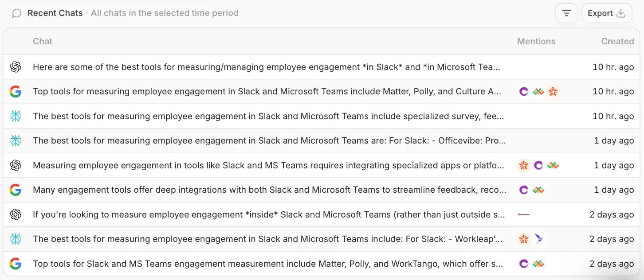Click purple C mention icon in the WorkTango row

coord(524,264)
